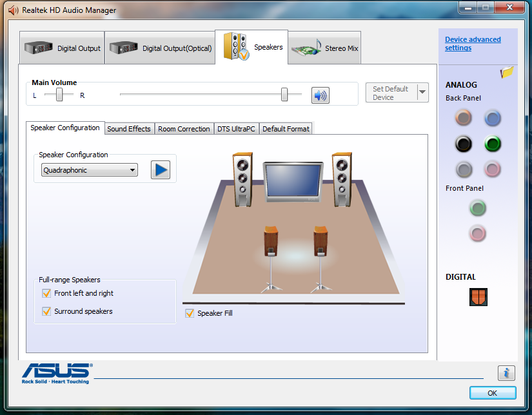Open Device advanced settings link
Screen dimensions: 532x415
473,44
